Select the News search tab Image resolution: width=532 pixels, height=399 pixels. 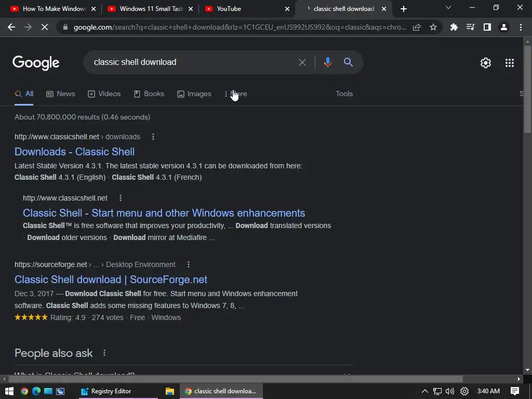[x=60, y=94]
